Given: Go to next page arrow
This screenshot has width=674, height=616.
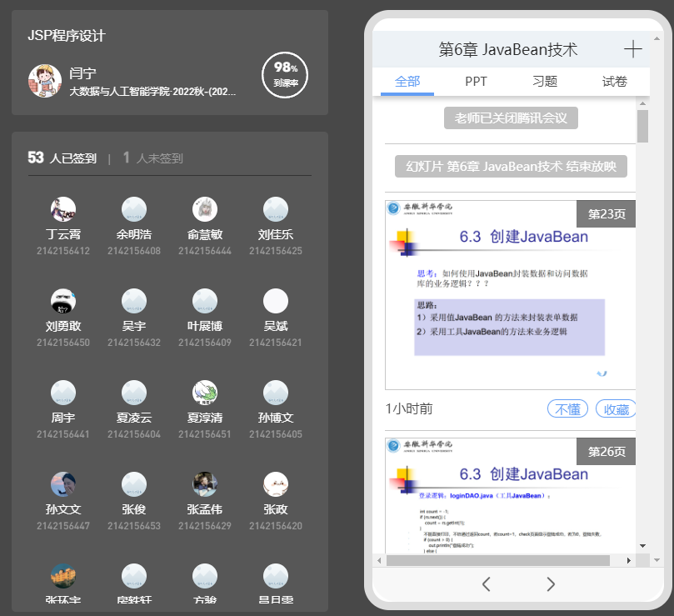Looking at the screenshot, I should [551, 583].
